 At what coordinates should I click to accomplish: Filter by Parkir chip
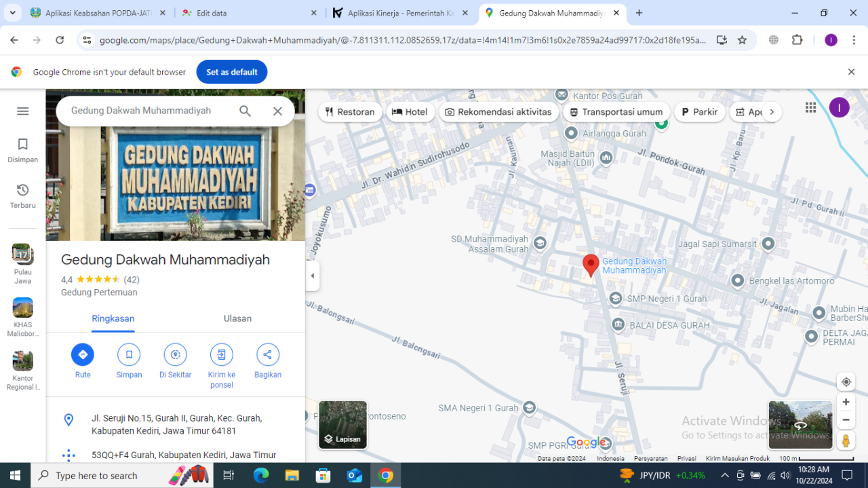pyautogui.click(x=700, y=112)
